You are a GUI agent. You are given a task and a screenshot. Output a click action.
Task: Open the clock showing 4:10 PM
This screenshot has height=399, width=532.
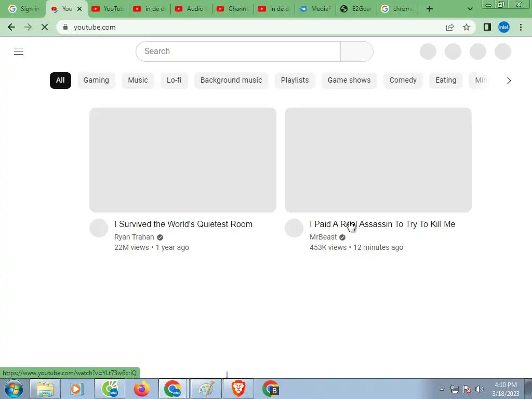(506, 389)
